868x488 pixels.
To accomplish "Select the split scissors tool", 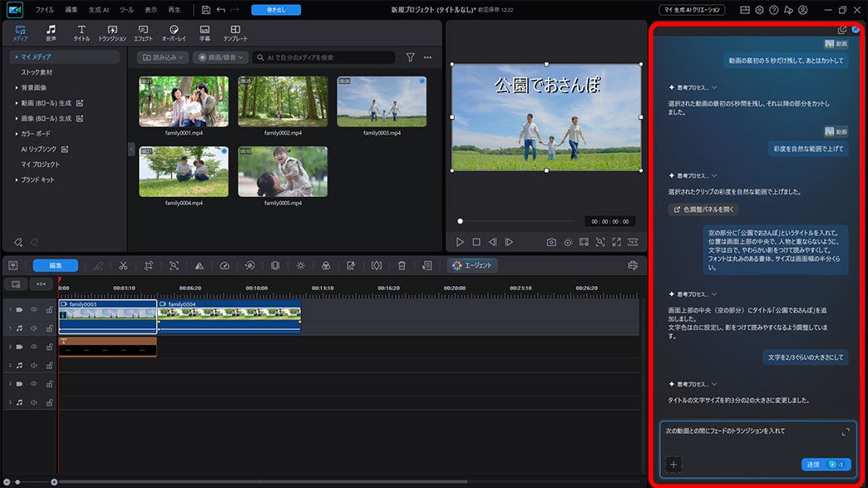I will click(123, 265).
